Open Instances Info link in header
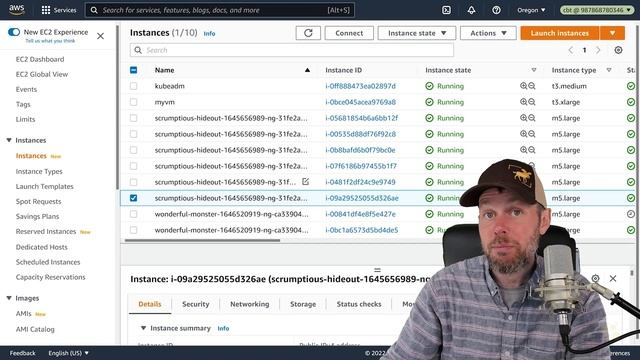The image size is (640, 360). click(209, 33)
